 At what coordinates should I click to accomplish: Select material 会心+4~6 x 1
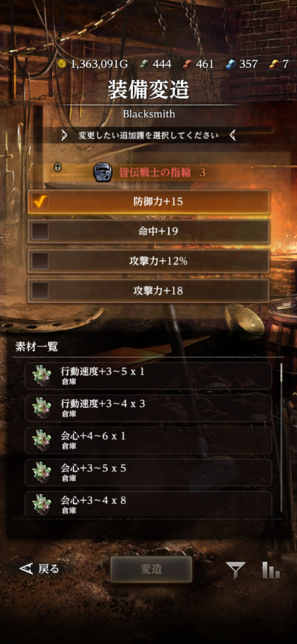point(148,441)
